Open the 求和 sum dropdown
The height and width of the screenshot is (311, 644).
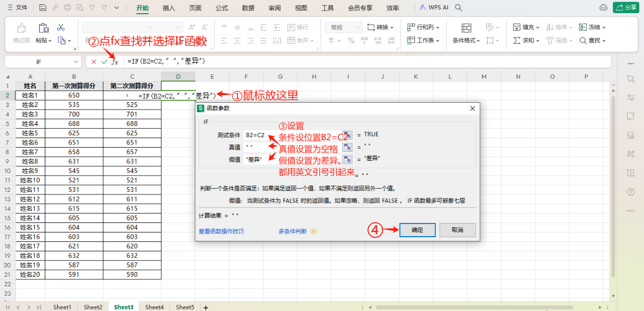tap(526, 41)
